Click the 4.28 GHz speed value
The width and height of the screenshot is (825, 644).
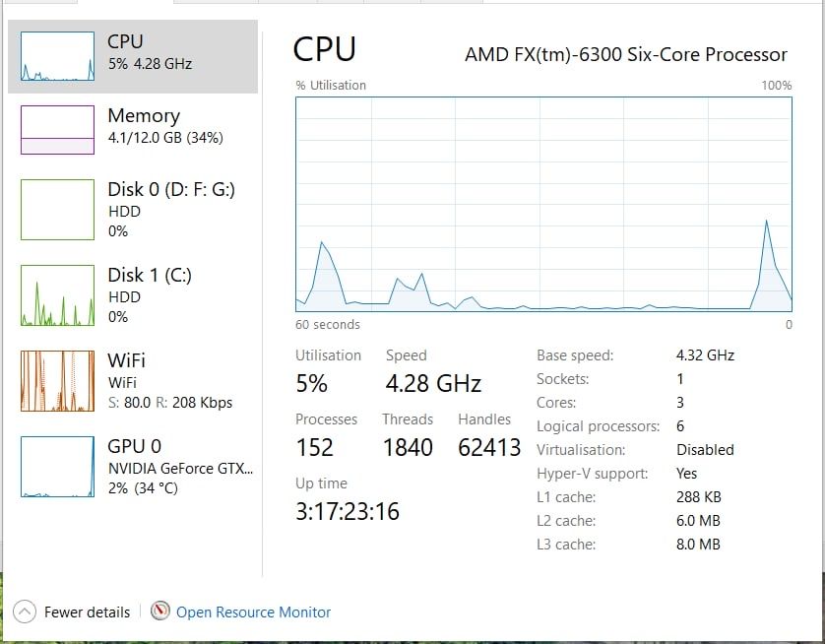(433, 383)
